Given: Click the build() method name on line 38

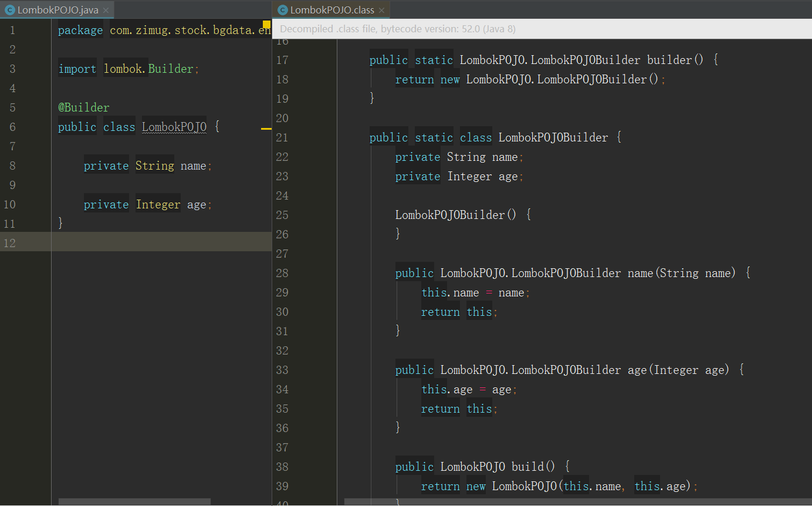Looking at the screenshot, I should (x=527, y=467).
